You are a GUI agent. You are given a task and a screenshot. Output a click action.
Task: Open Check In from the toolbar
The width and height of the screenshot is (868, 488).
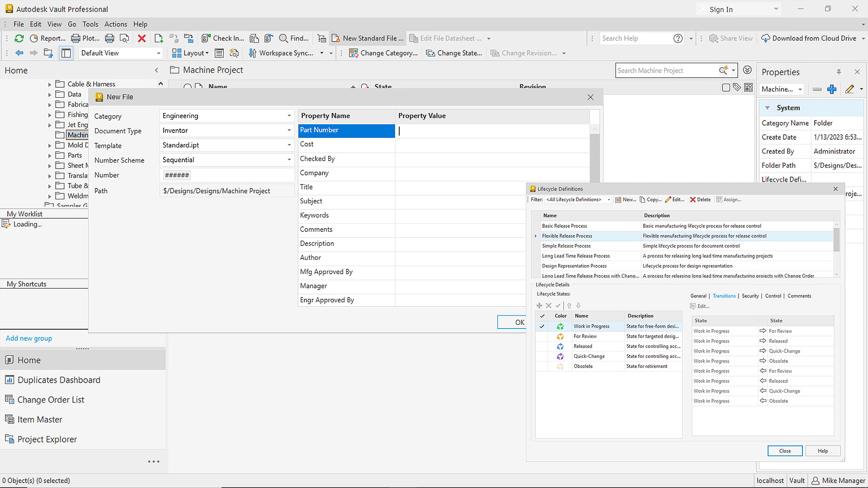click(223, 38)
